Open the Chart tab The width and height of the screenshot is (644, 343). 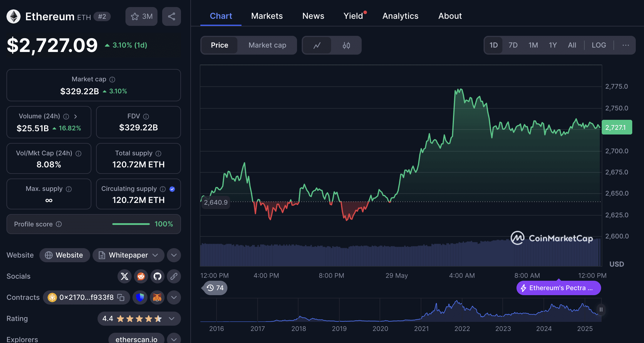221,16
